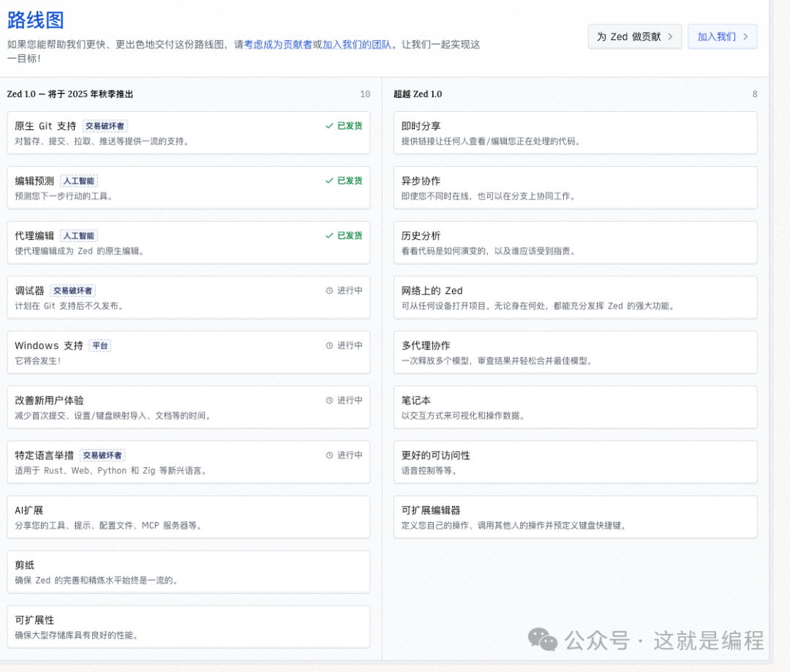Click clock icon on 'Windows 支持' card
The width and height of the screenshot is (790, 672).
coord(329,346)
